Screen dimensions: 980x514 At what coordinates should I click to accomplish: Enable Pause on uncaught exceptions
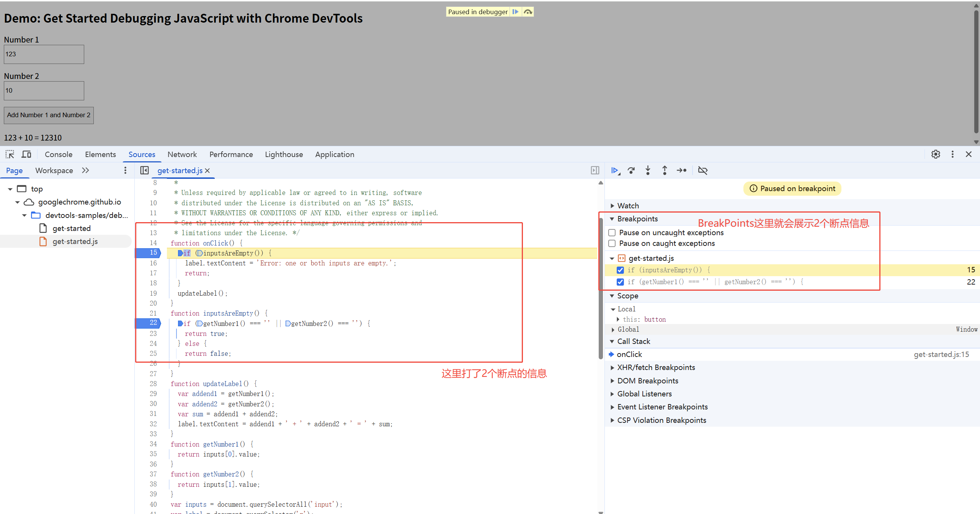point(612,233)
